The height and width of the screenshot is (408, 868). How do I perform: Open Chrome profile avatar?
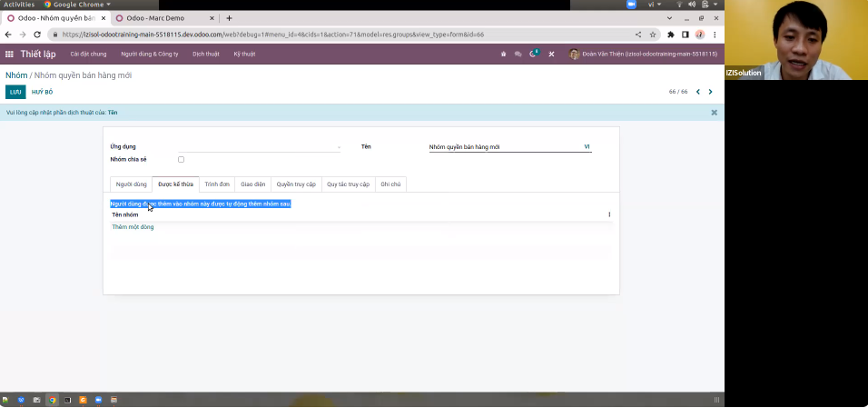tap(700, 35)
